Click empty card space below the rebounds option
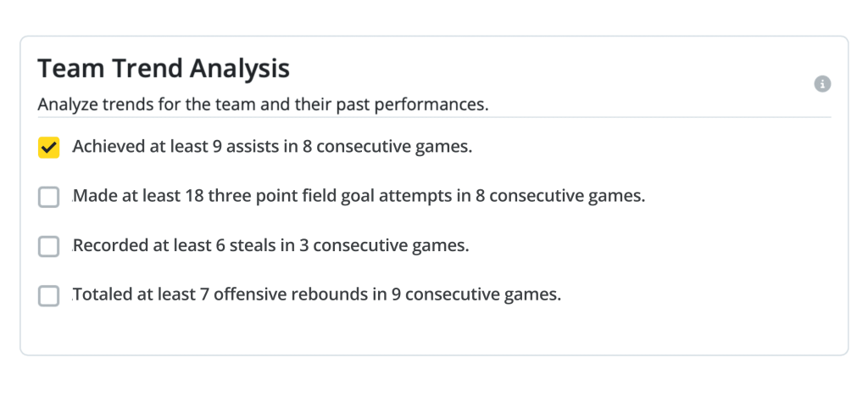Screen dimensions: 868x398 click(434, 332)
